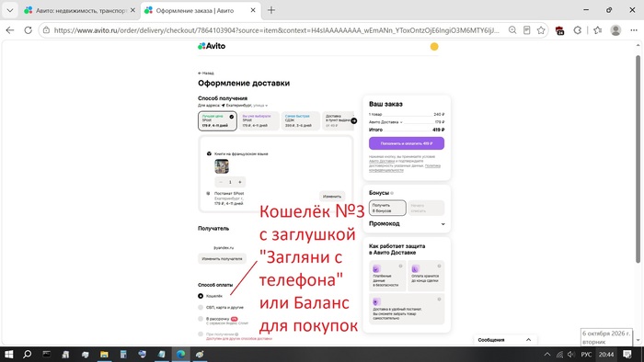
Task: Click the browser profile avatar icon
Action: pyautogui.click(x=615, y=30)
